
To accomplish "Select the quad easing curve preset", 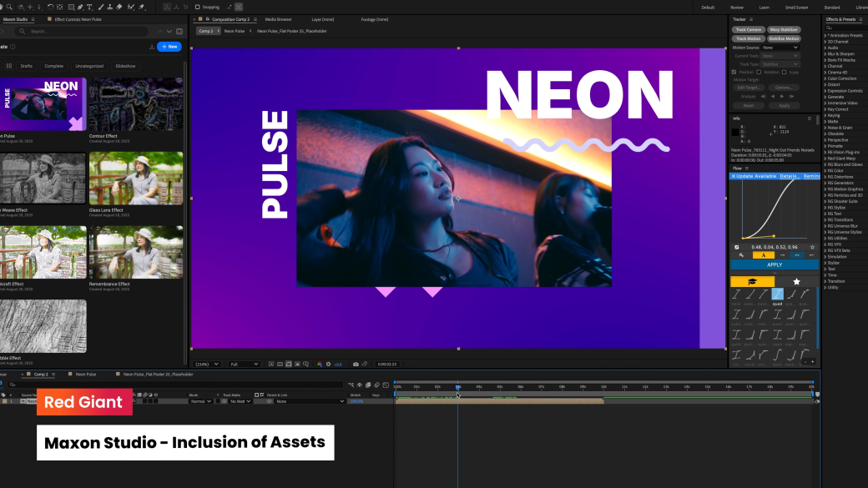I will click(777, 294).
